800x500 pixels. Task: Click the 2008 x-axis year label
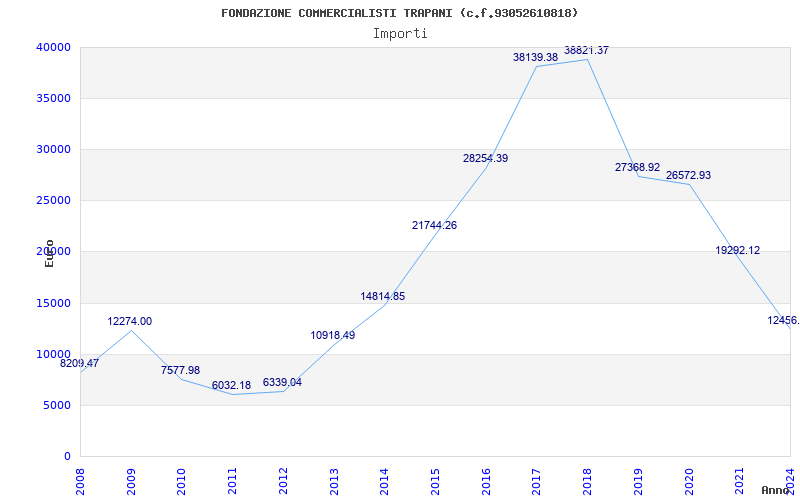(x=81, y=482)
